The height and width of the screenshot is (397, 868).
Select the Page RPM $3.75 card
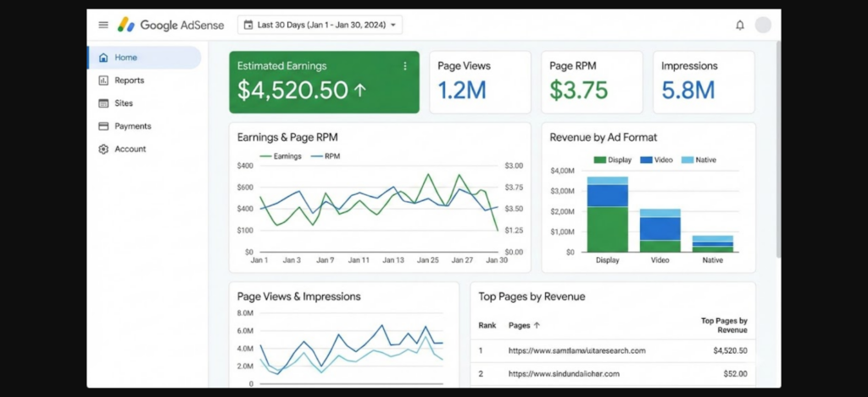[x=592, y=82]
